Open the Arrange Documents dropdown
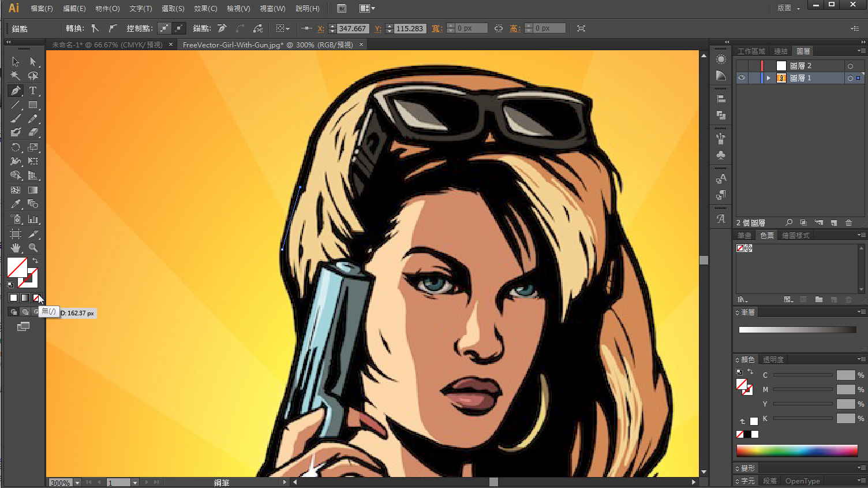 367,9
